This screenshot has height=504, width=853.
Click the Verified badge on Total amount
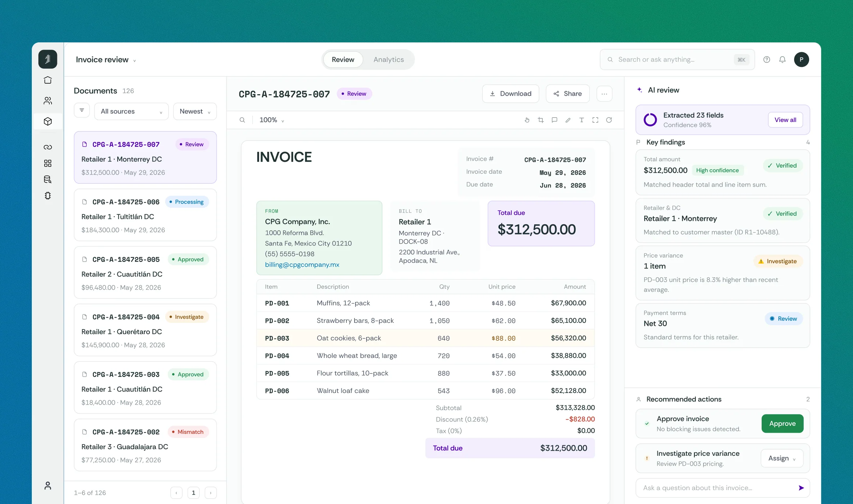(782, 166)
